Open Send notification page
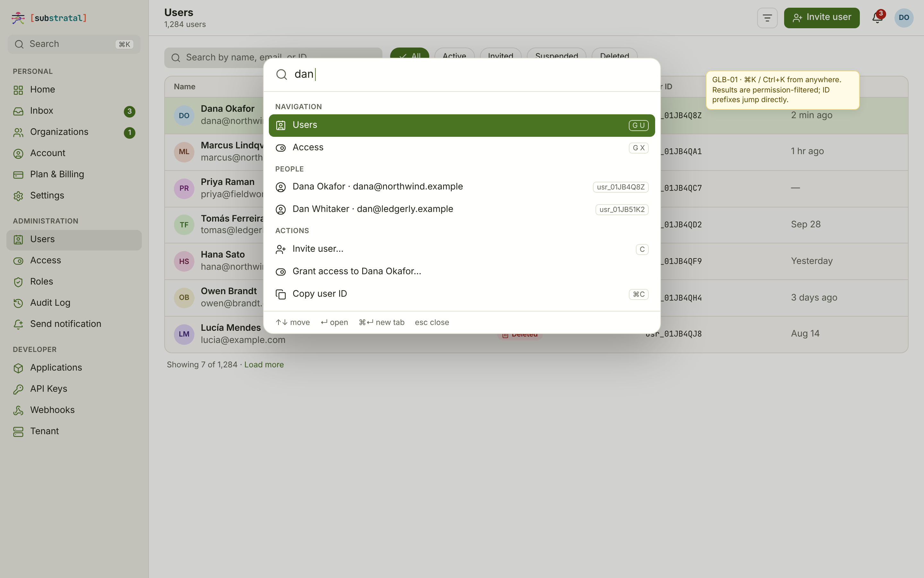 74,324
